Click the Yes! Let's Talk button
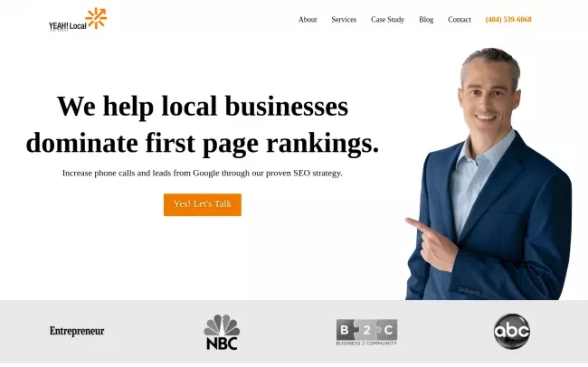The height and width of the screenshot is (367, 588). point(203,204)
